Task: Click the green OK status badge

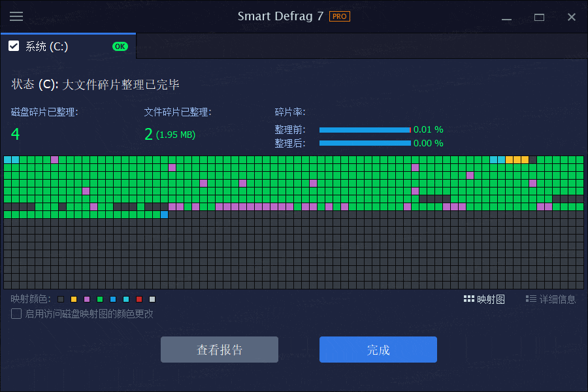Action: pyautogui.click(x=120, y=46)
